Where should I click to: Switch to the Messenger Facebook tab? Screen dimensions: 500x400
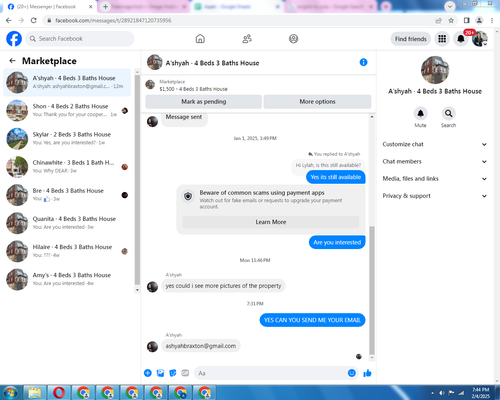click(50, 7)
